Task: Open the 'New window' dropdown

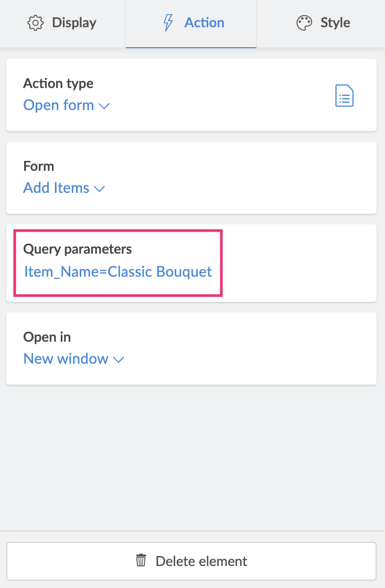Action: click(x=66, y=359)
